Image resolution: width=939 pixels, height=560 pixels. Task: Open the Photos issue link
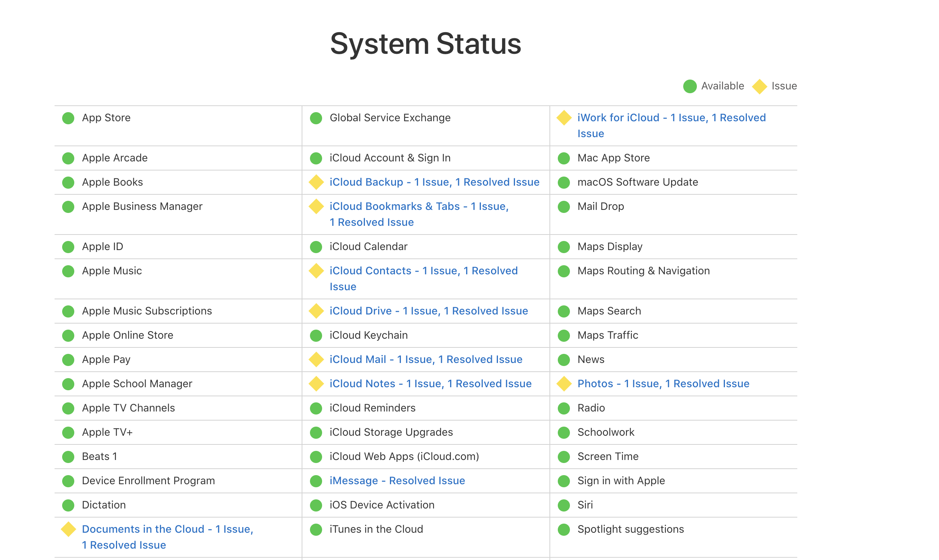tap(663, 384)
